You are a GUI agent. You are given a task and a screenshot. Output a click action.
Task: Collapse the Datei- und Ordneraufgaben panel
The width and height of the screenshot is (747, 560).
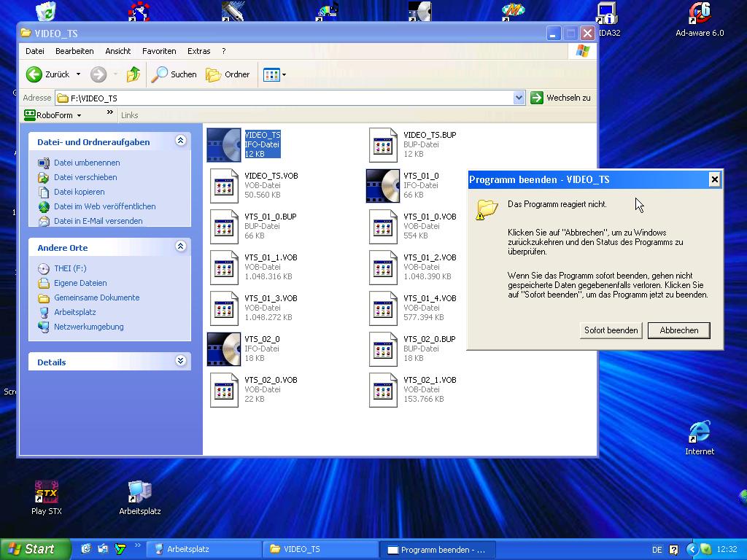pyautogui.click(x=181, y=141)
